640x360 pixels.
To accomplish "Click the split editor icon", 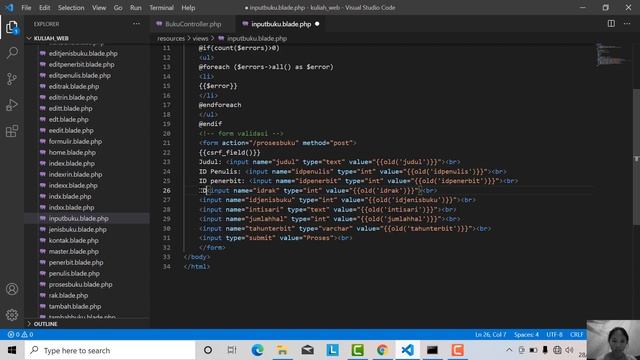I will [611, 24].
